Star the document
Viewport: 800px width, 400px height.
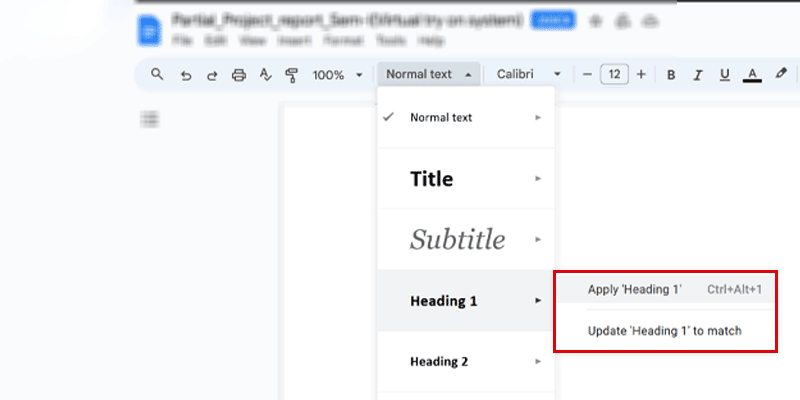point(595,21)
